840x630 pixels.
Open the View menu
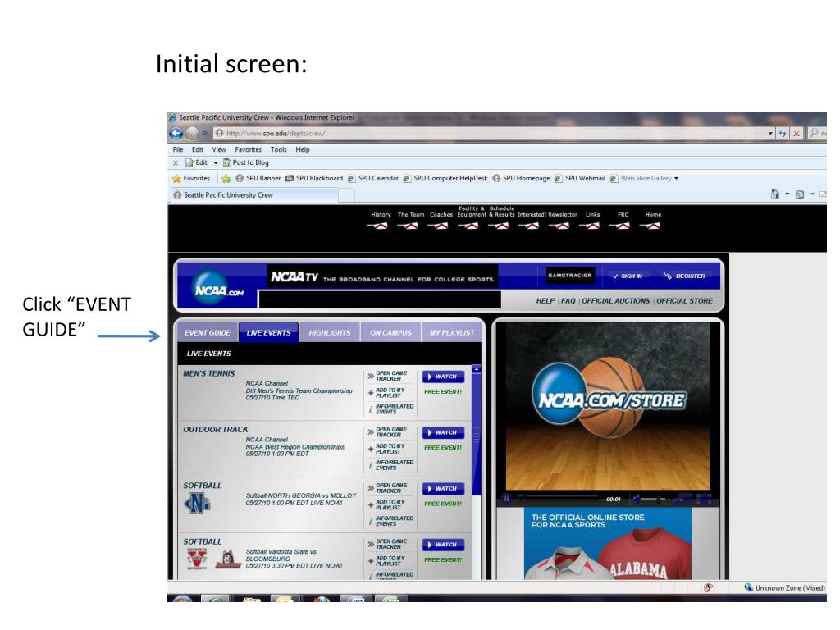[218, 149]
